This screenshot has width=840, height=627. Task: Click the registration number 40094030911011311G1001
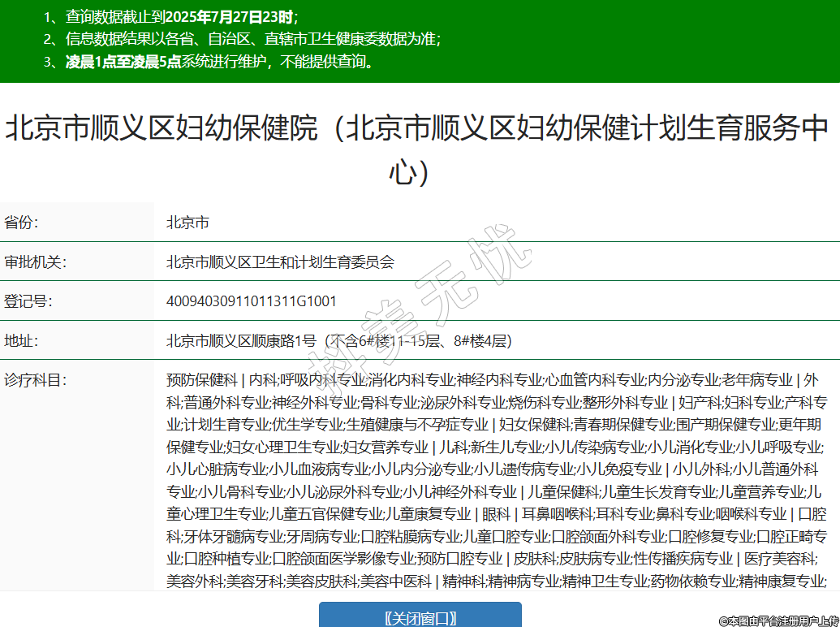point(251,301)
